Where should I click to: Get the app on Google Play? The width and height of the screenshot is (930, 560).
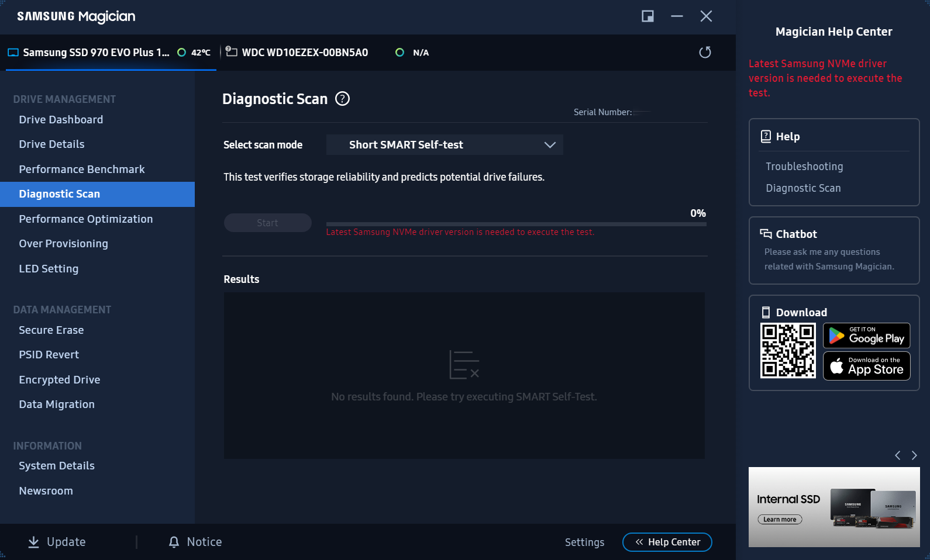pyautogui.click(x=867, y=336)
